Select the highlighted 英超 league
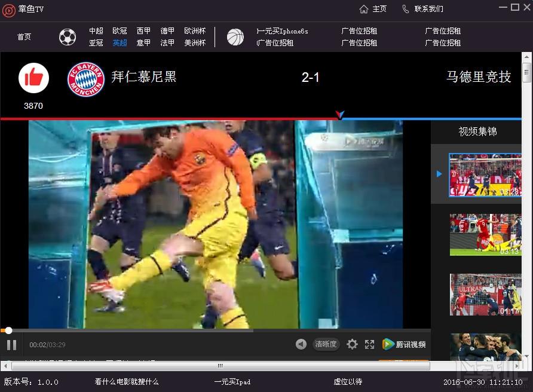This screenshot has height=392, width=533. click(x=120, y=43)
